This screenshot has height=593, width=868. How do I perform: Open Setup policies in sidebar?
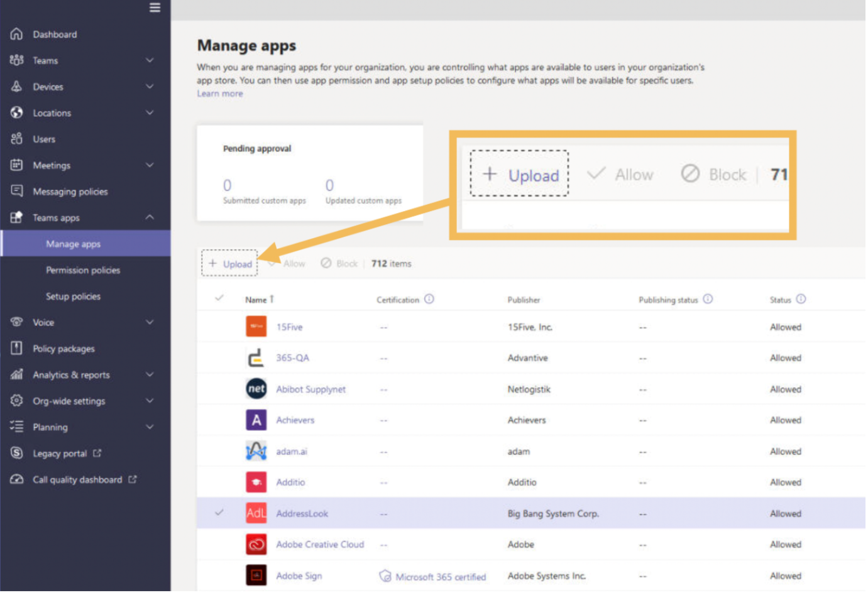tap(73, 296)
